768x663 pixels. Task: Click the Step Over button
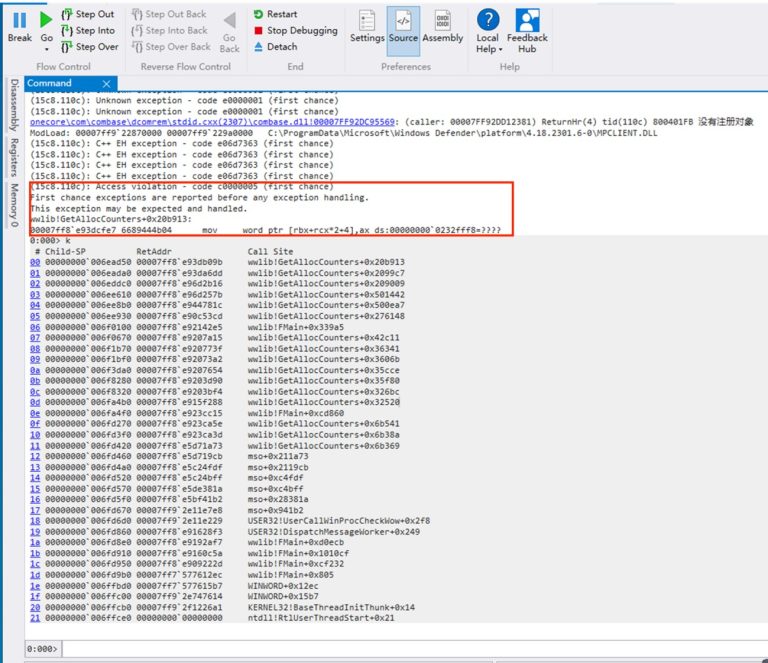click(x=88, y=47)
